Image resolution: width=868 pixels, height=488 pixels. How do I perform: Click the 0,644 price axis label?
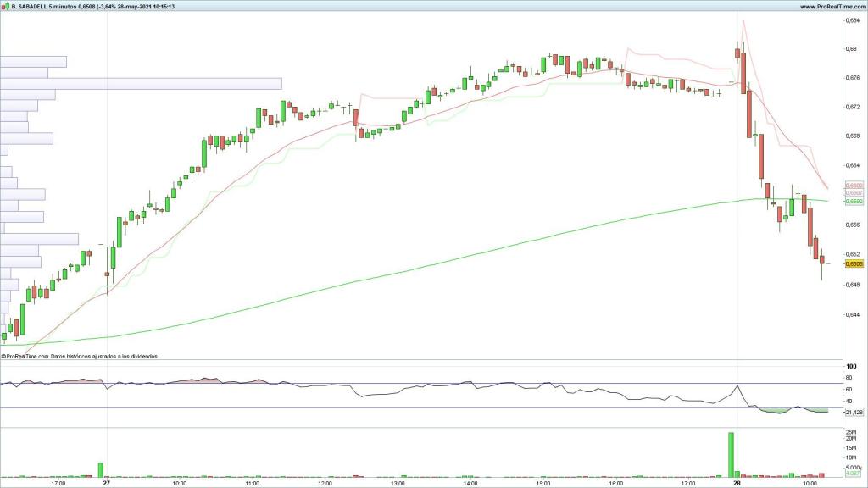[853, 314]
